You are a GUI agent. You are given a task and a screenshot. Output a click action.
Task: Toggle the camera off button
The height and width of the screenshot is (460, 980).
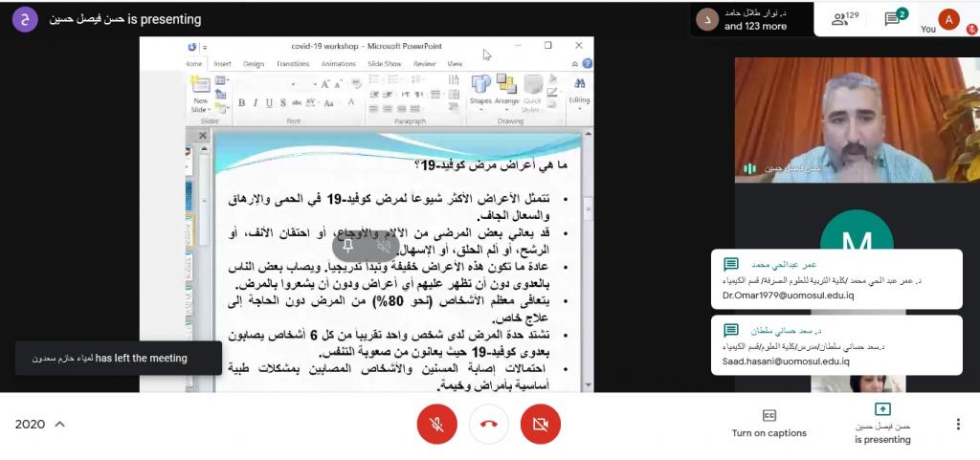[x=541, y=424]
